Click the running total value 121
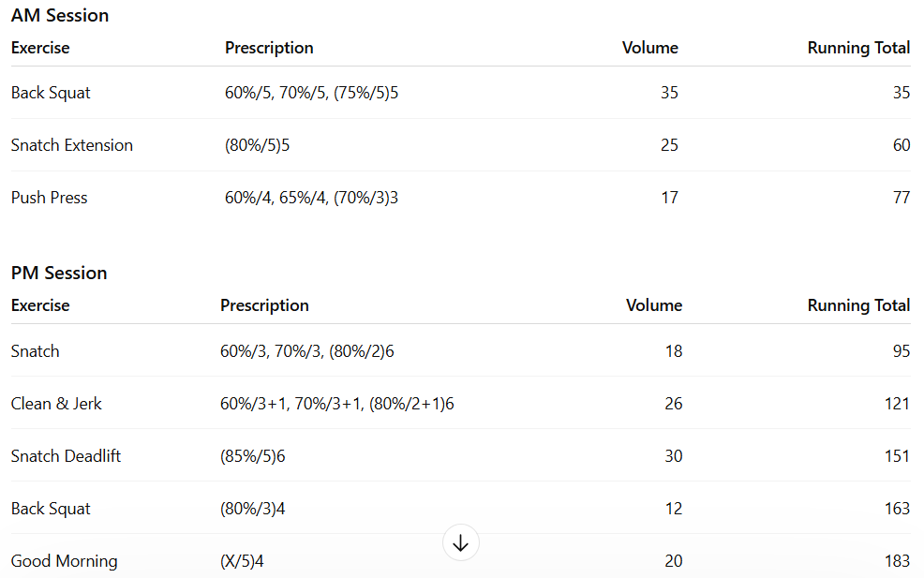Viewport: 924px width, 578px height. (x=896, y=404)
